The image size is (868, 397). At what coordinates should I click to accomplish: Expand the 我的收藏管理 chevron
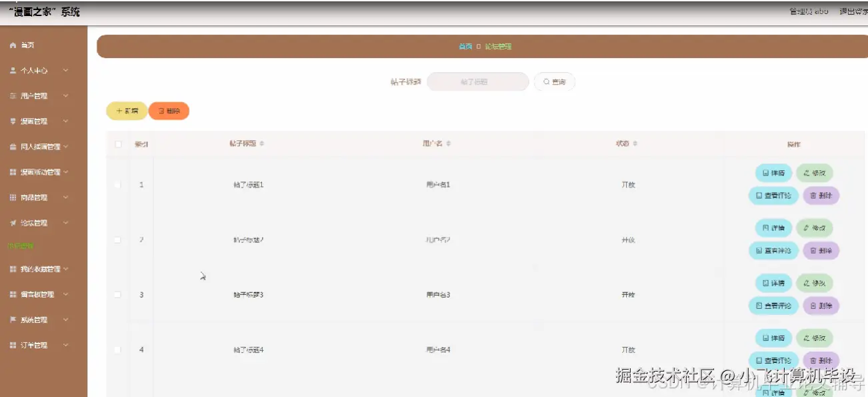click(65, 269)
